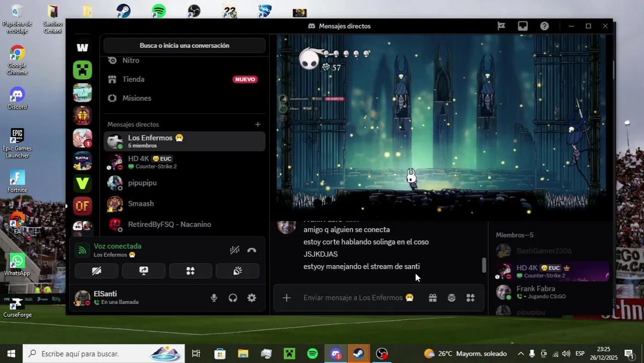Open the pink server with notification badge
Screen dimensions: 644x363
click(x=83, y=138)
